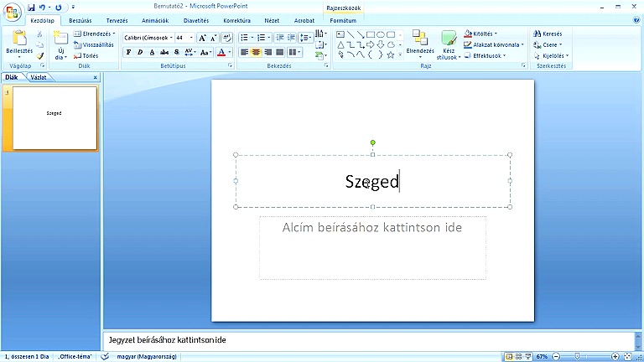
Task: Open the Vázlat outline pane tab
Action: (39, 77)
